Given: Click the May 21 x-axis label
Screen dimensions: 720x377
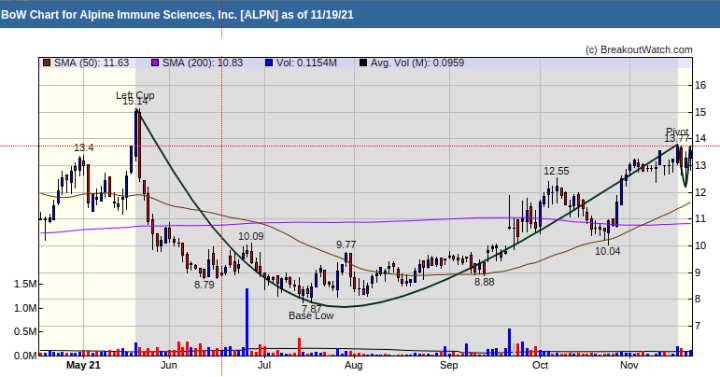Looking at the screenshot, I should coord(83,366).
